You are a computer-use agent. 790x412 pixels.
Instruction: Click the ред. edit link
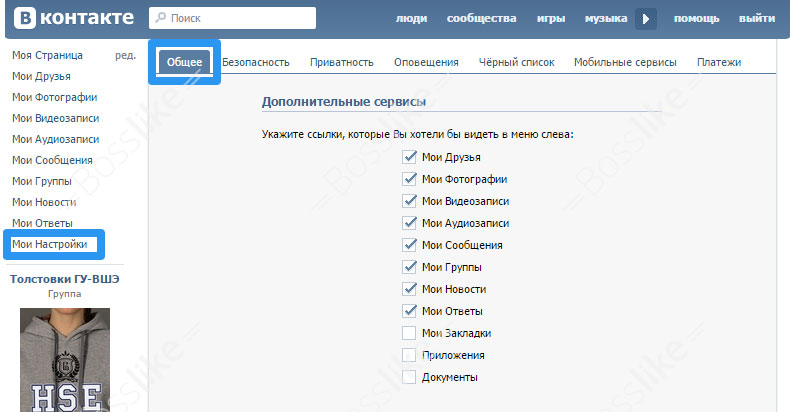pyautogui.click(x=125, y=55)
